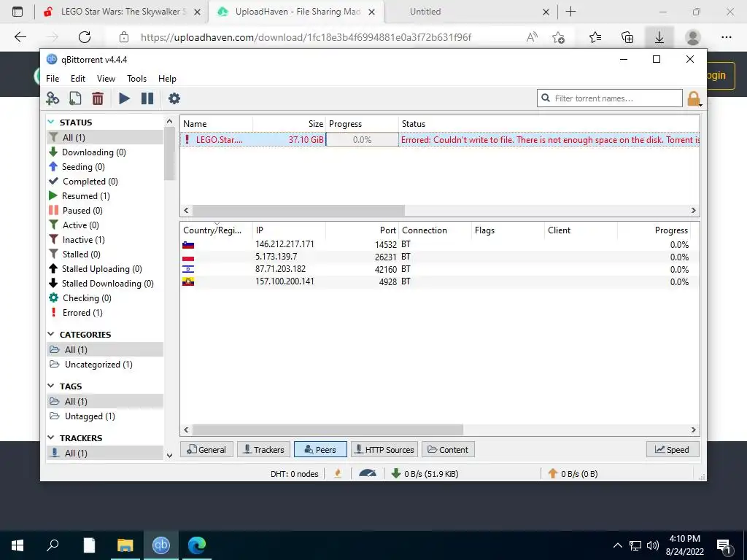Collapse the TAGS section chevron
Image resolution: width=747 pixels, height=560 pixels.
52,386
